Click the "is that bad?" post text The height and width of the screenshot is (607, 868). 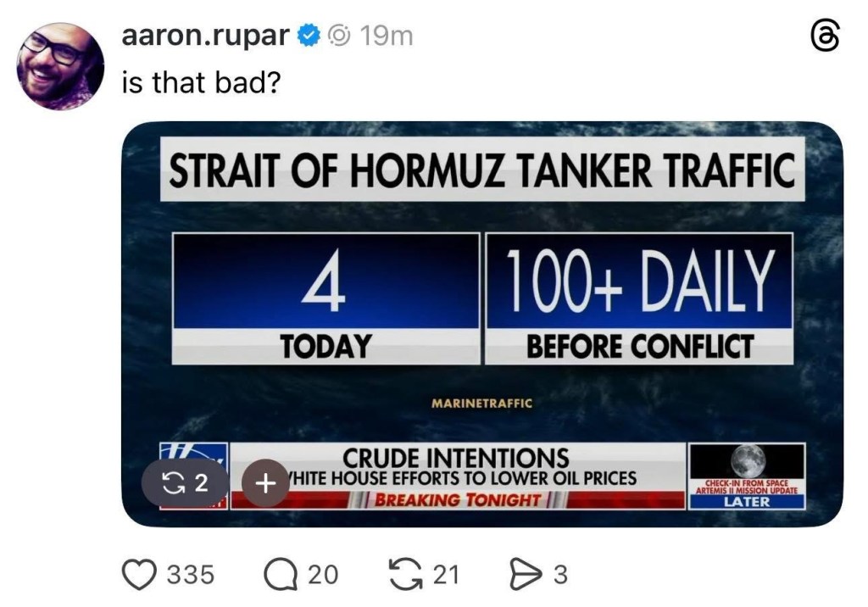[201, 82]
